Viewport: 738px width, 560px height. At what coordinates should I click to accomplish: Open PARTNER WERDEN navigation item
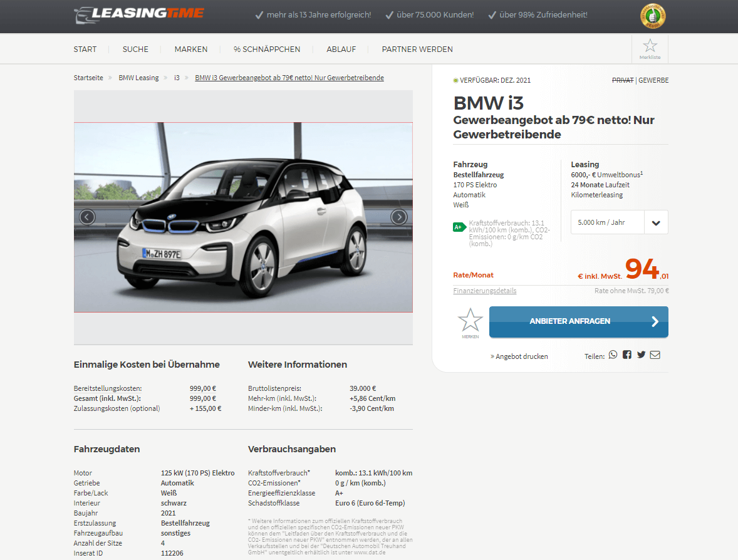[417, 49]
